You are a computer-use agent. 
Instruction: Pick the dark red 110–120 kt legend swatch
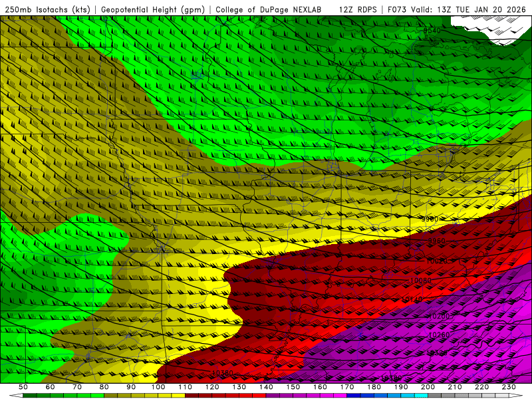pos(192,396)
